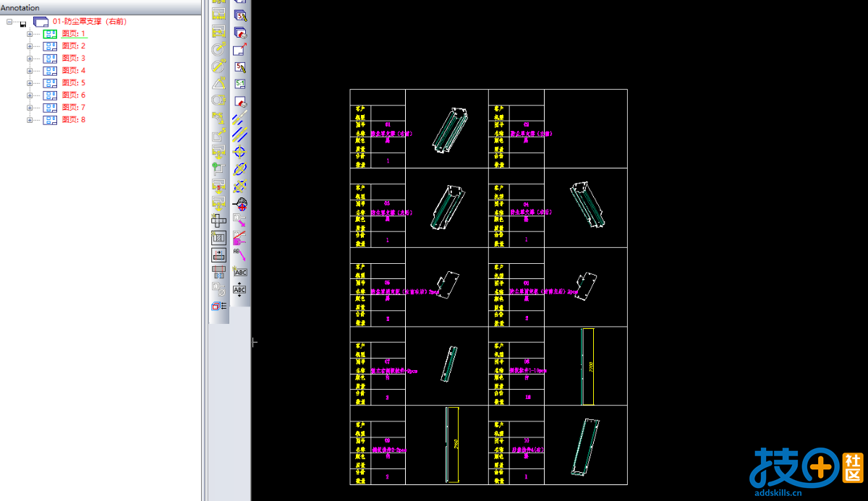Select the gray bars break view tool

point(218,272)
